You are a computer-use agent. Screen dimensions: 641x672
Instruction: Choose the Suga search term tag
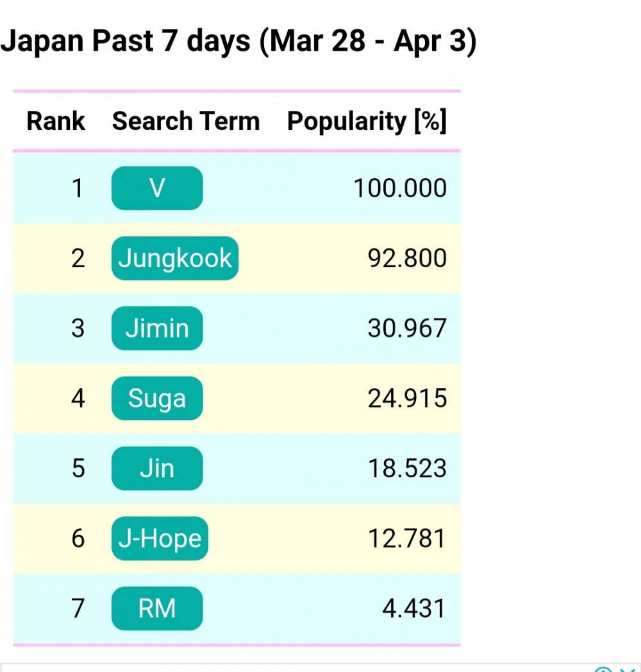157,398
